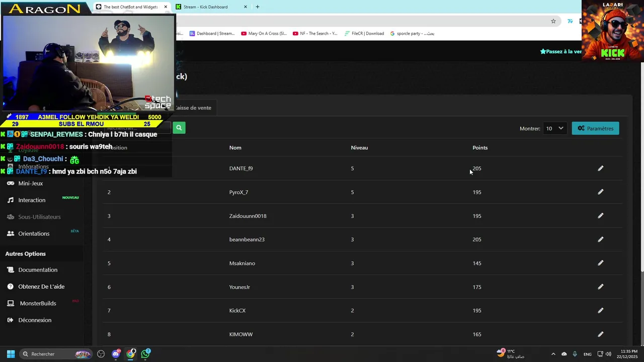The height and width of the screenshot is (362, 644).
Task: Close the best ChatBot and Widgets tab
Action: [x=166, y=7]
